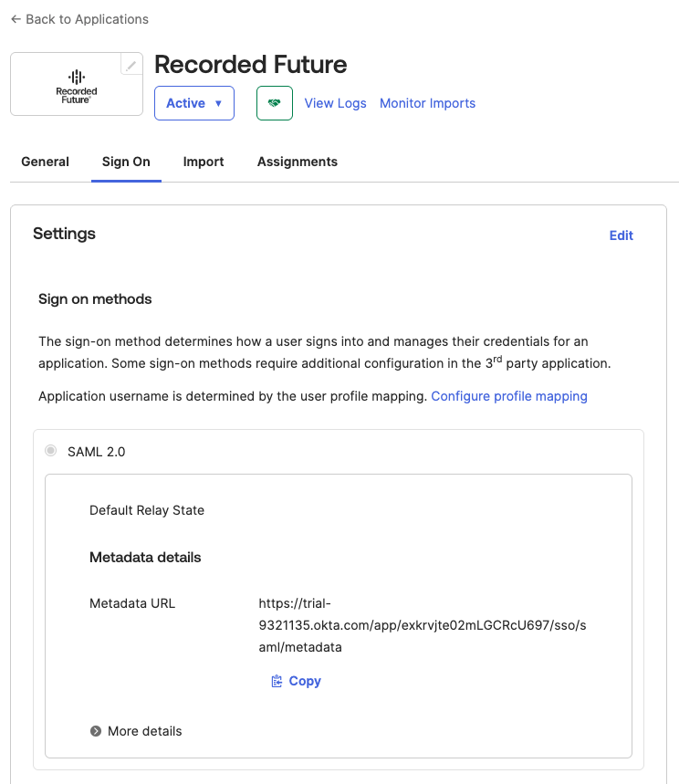The height and width of the screenshot is (784, 679).
Task: Go to the Assignments tab
Action: [298, 162]
